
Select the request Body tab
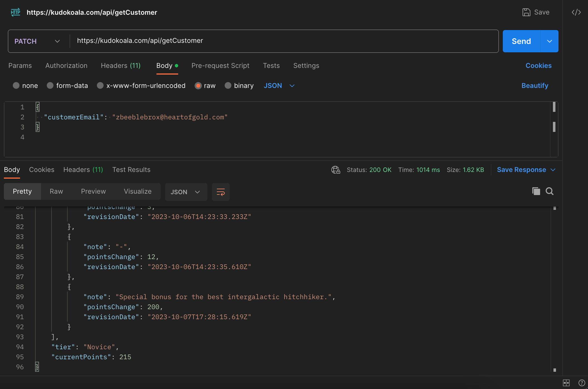[x=167, y=66]
